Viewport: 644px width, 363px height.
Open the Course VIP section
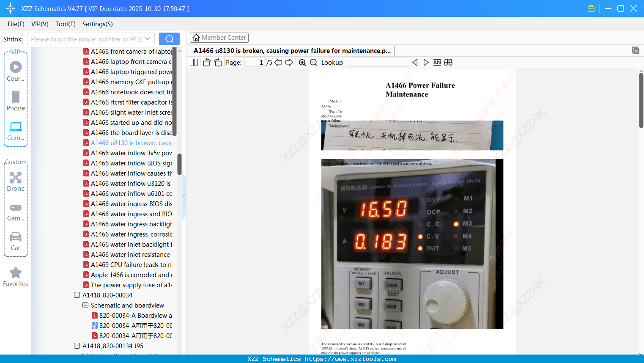coord(16,71)
